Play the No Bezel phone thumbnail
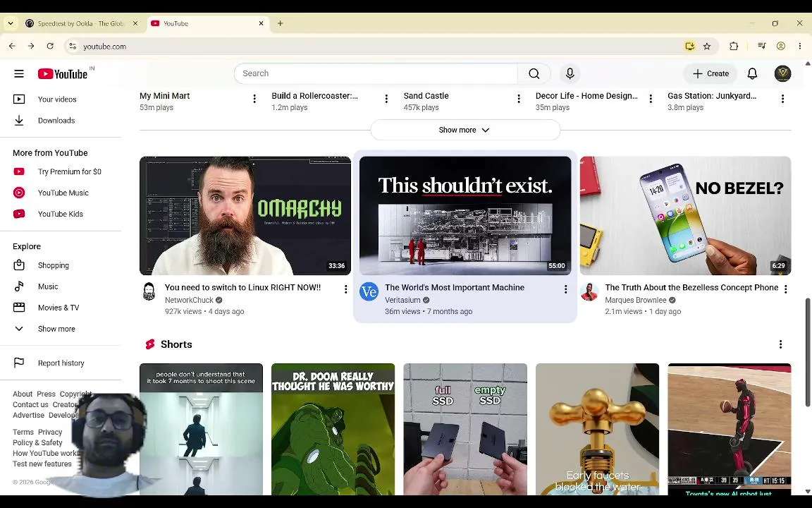This screenshot has height=508, width=812. (685, 216)
